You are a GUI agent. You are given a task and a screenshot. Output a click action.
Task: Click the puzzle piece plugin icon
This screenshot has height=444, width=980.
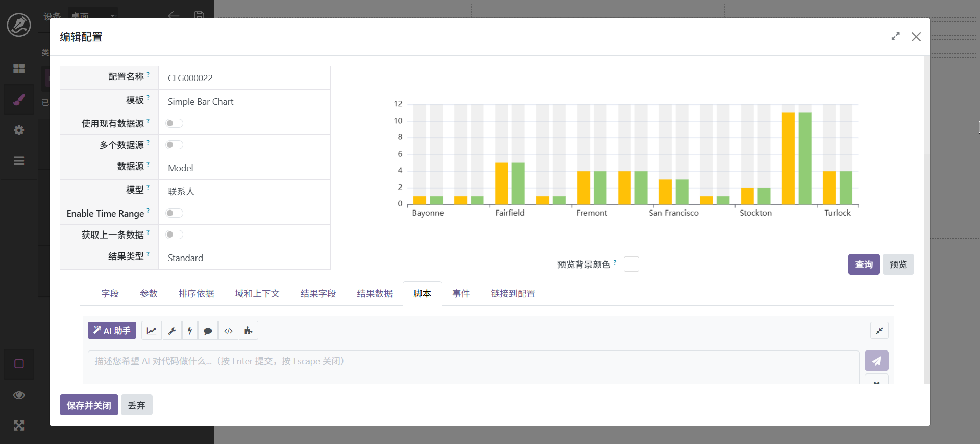(248, 331)
